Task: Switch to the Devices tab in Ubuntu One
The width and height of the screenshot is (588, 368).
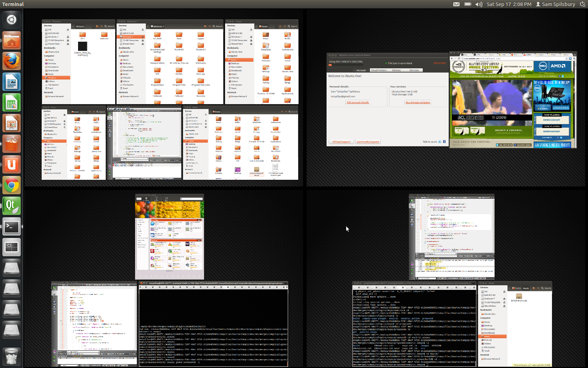Action: (397, 70)
